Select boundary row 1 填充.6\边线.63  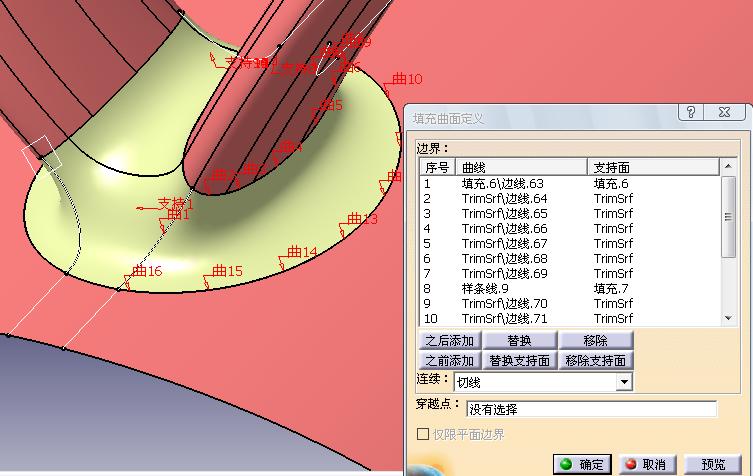click(570, 183)
